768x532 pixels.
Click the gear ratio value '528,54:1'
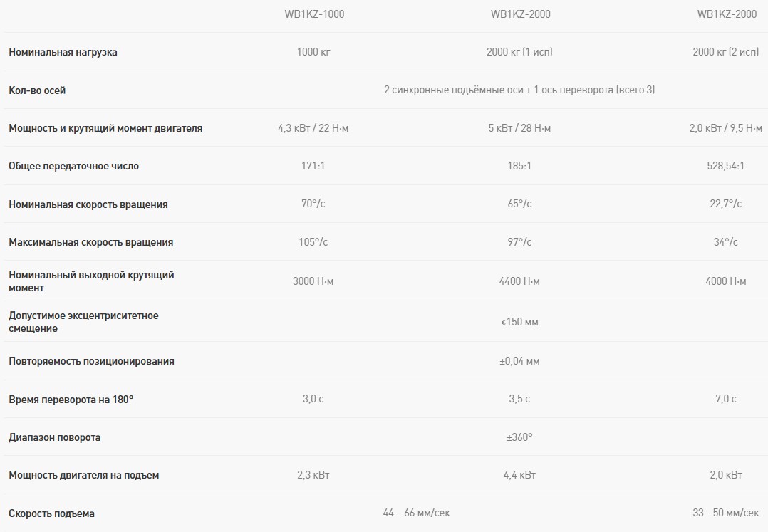(725, 166)
